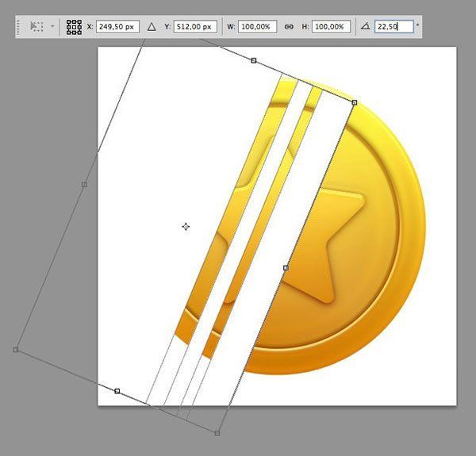Click the right-middle transform handle
476x456 pixels.
286,268
